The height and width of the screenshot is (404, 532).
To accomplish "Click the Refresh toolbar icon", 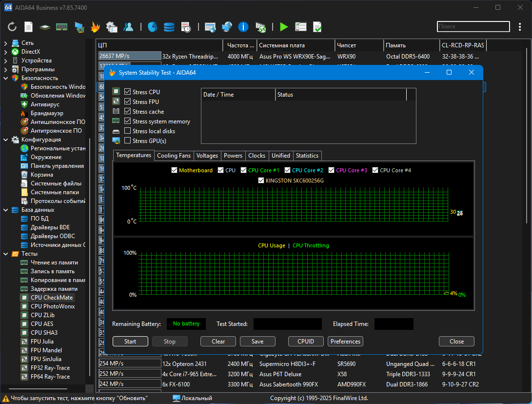I will 12,27.
